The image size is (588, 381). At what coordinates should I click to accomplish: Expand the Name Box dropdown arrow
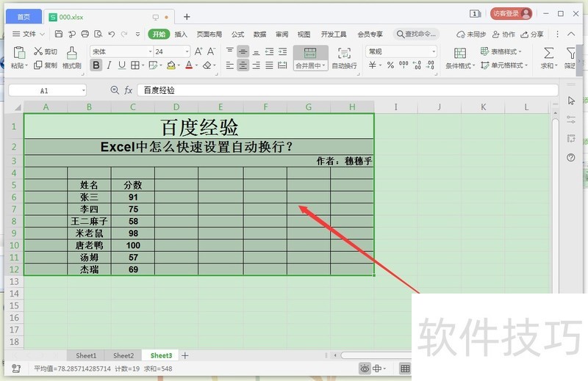pos(84,90)
